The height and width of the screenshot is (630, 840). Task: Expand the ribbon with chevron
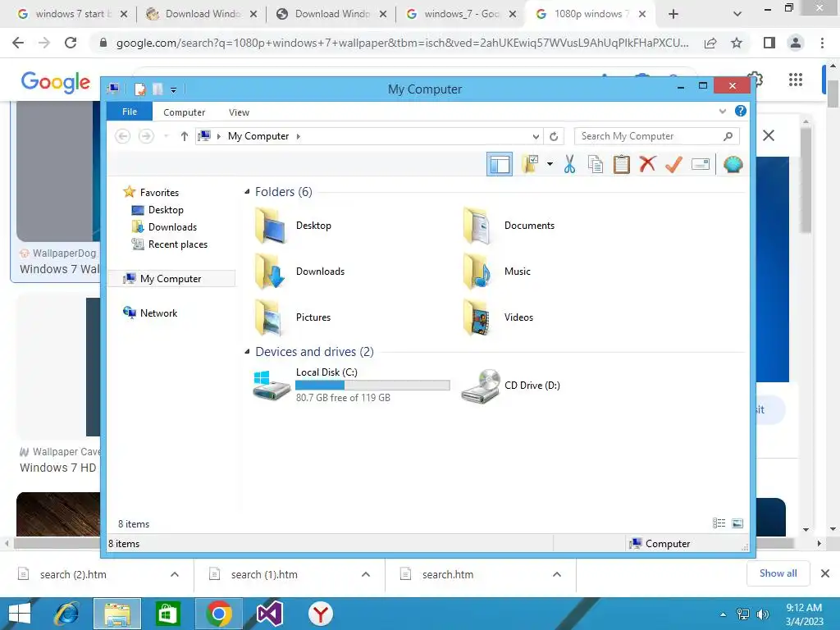723,112
